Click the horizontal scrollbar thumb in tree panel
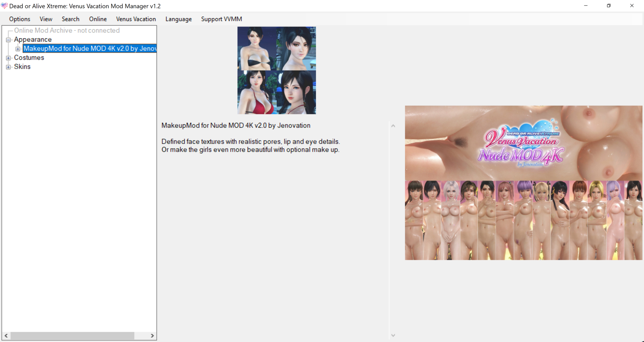The height and width of the screenshot is (342, 644). (x=72, y=336)
